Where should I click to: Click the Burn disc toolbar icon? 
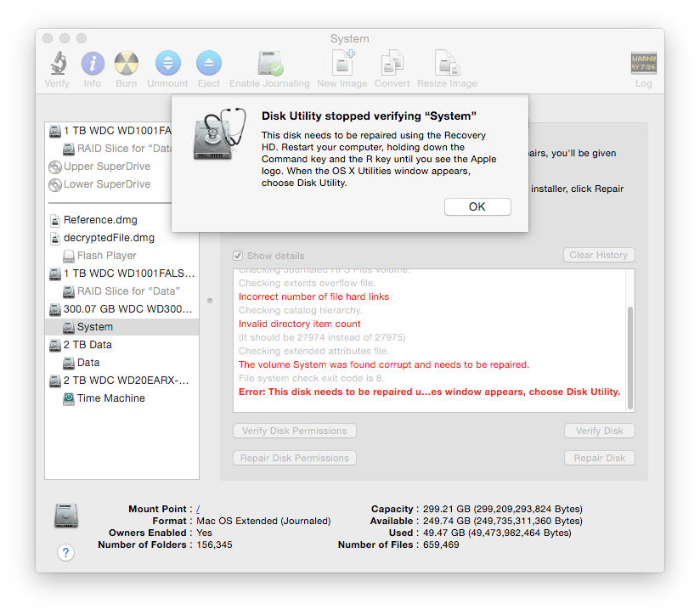click(127, 64)
